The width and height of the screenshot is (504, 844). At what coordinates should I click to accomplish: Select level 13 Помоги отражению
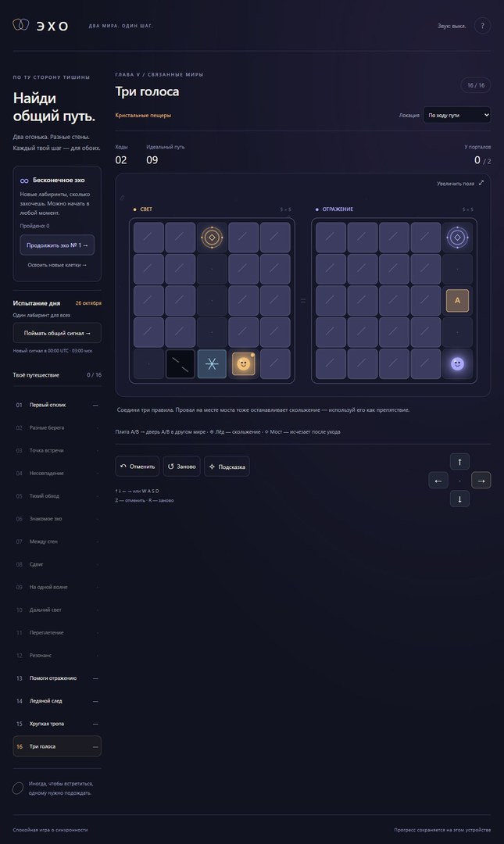click(x=57, y=678)
